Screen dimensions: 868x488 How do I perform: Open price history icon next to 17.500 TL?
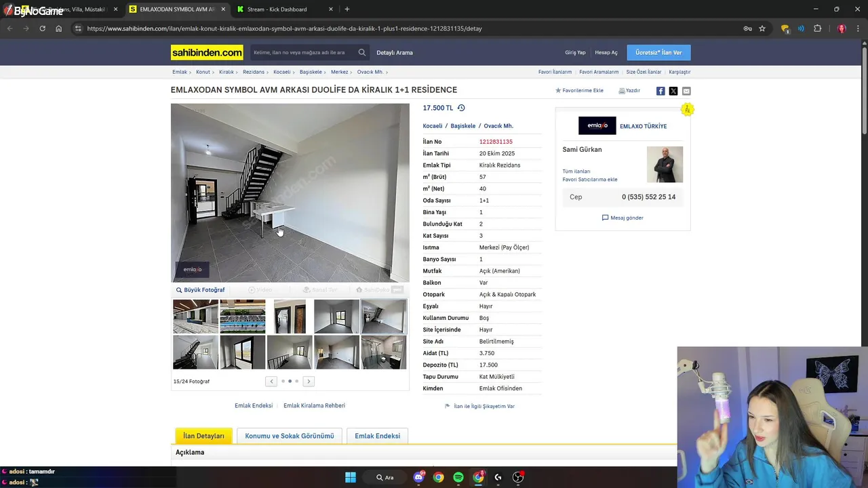coord(461,108)
